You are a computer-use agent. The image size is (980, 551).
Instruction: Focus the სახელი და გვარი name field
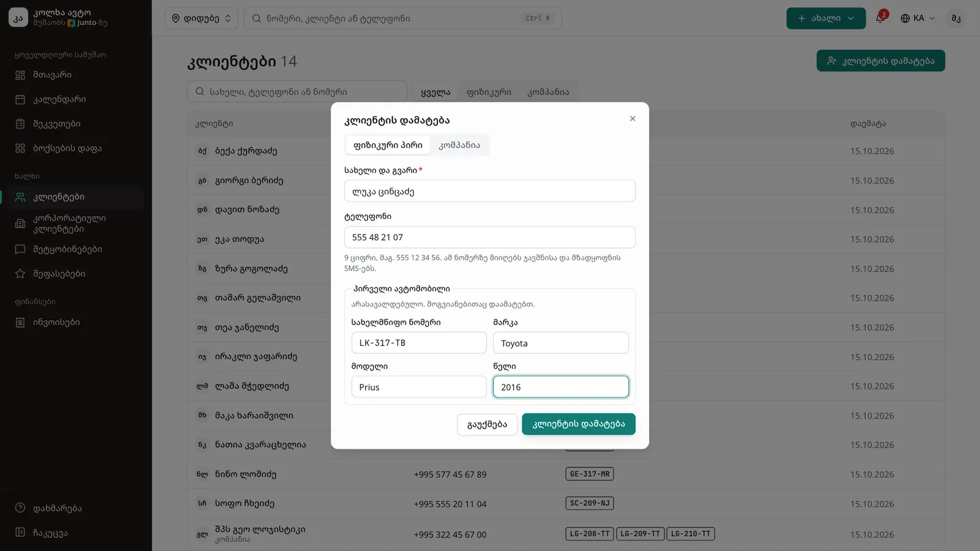(490, 191)
